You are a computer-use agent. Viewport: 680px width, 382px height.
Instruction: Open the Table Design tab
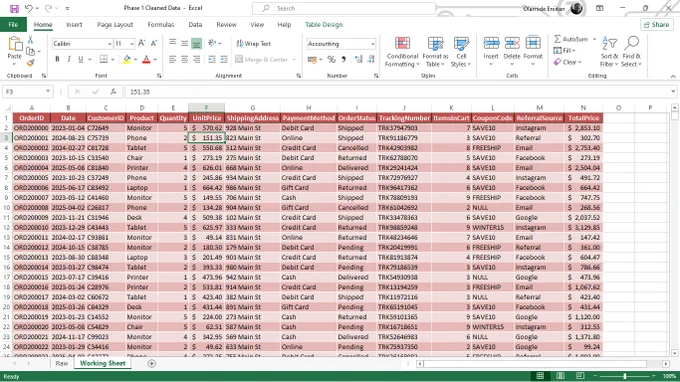pos(324,25)
